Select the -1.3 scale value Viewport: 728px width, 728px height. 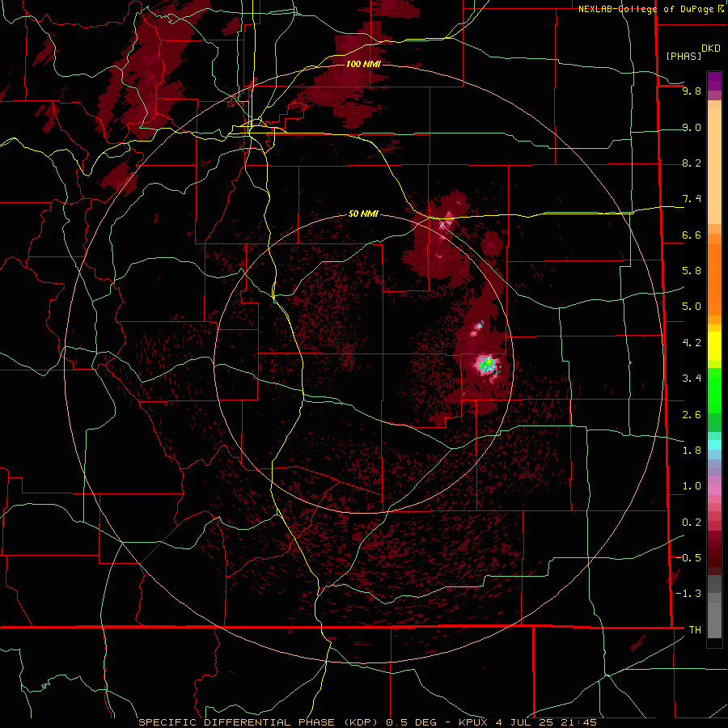[x=688, y=594]
